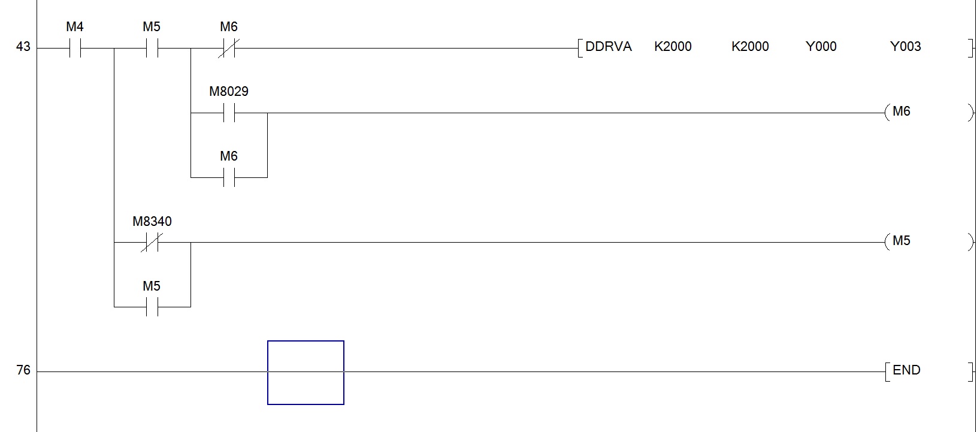Image resolution: width=980 pixels, height=432 pixels.
Task: Click the closing bracket of END instruction
Action: (x=970, y=371)
